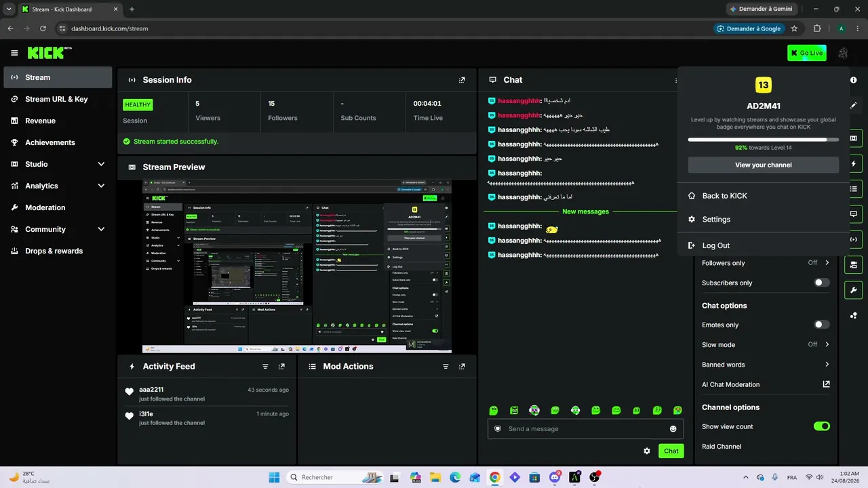Send message with the Chat button
Image resolution: width=868 pixels, height=488 pixels.
671,451
